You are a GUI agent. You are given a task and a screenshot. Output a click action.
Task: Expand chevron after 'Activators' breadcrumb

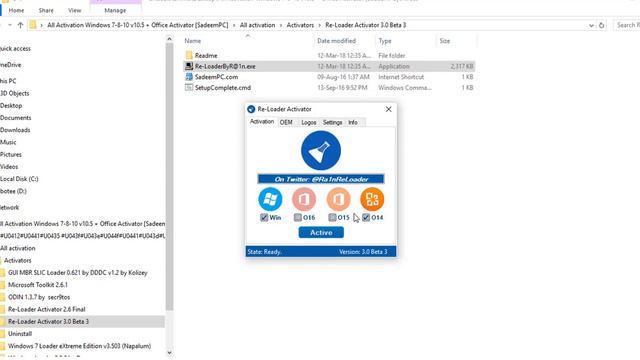[320, 25]
